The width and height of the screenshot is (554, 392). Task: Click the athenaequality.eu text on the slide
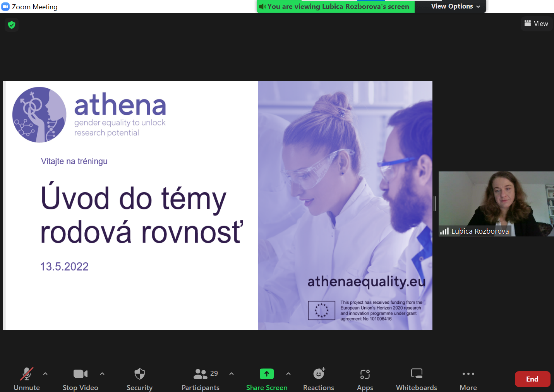[x=367, y=281]
